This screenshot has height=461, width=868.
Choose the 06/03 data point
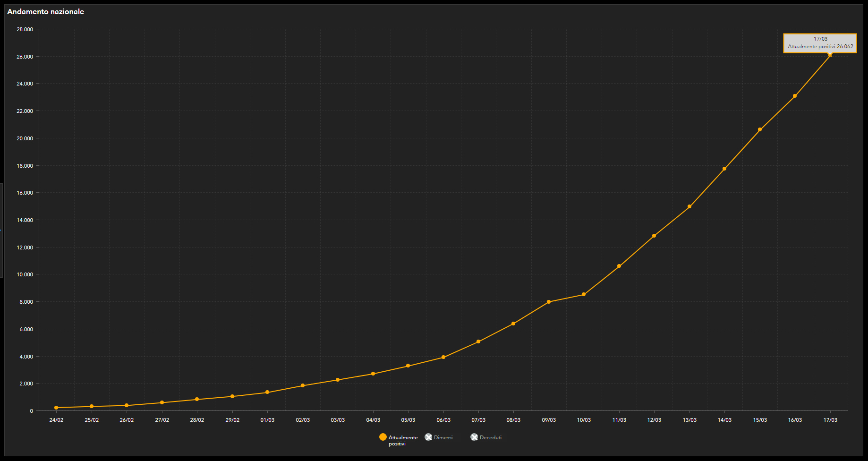(443, 357)
